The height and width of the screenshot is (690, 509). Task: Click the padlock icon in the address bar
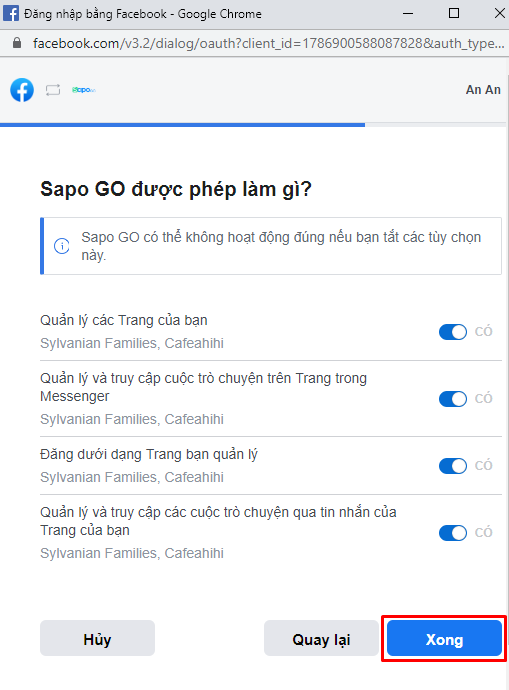[17, 43]
